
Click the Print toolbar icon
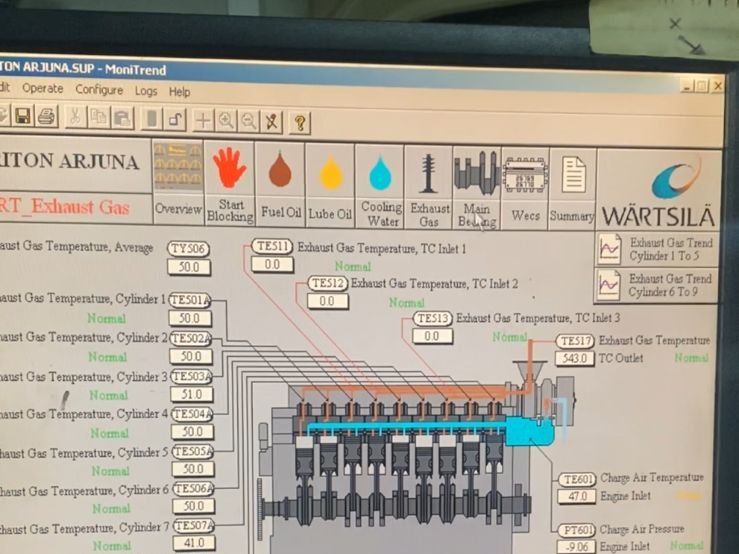[47, 116]
